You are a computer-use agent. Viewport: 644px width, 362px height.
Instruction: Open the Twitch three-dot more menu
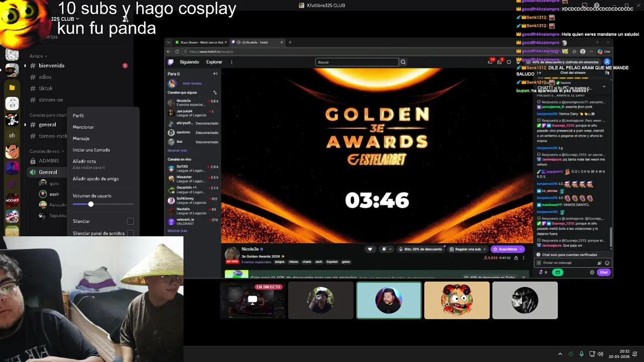pos(231,62)
